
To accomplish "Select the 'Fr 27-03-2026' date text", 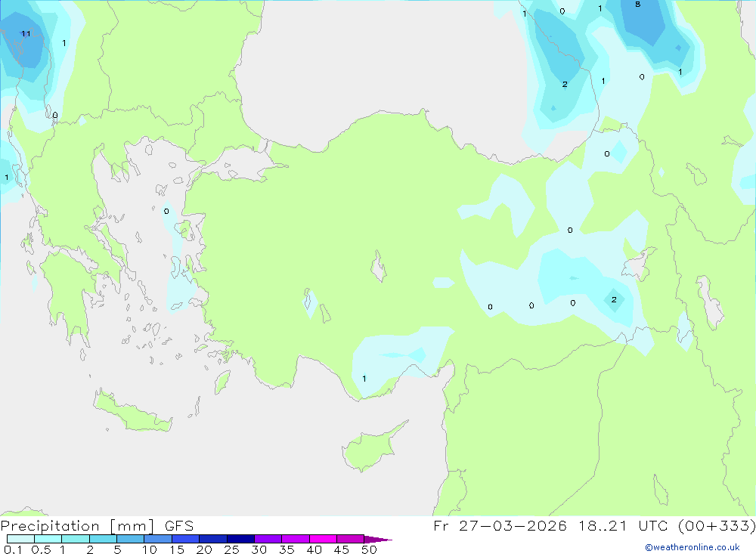I will 500,525.
